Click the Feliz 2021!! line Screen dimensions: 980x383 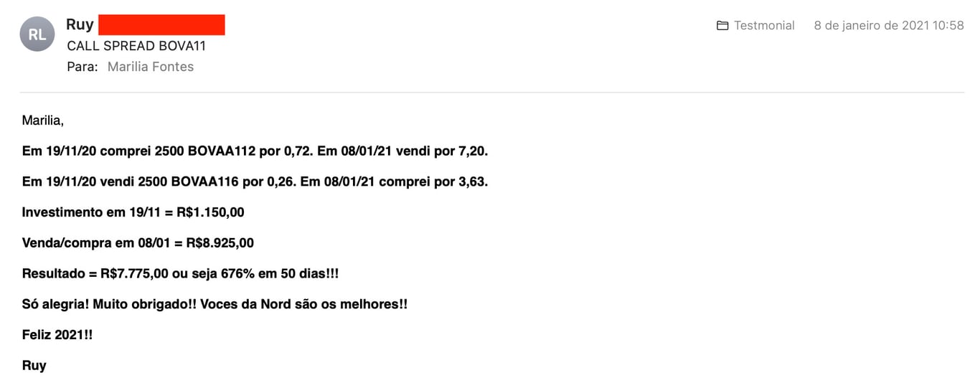tap(57, 335)
